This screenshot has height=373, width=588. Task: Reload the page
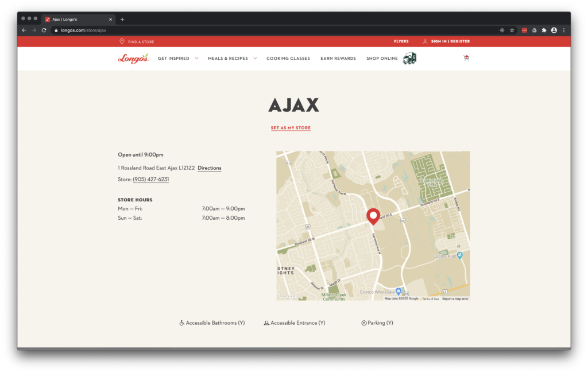(x=44, y=30)
